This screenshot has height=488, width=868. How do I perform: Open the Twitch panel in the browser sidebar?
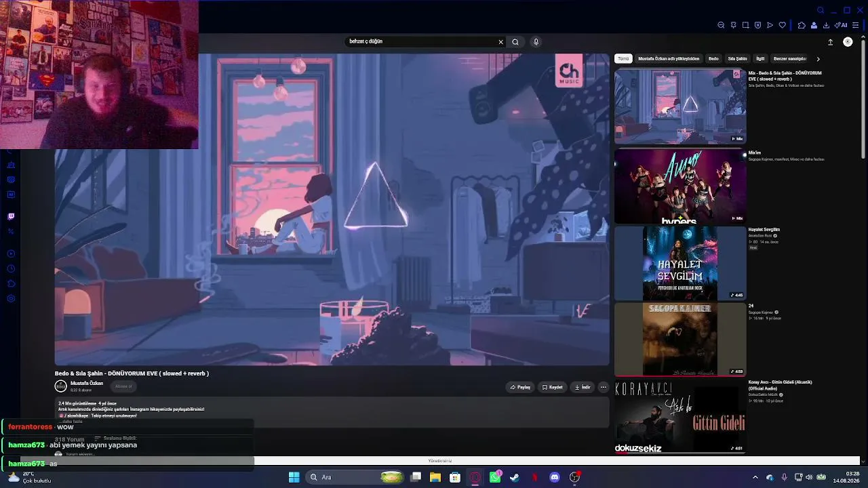tap(11, 217)
